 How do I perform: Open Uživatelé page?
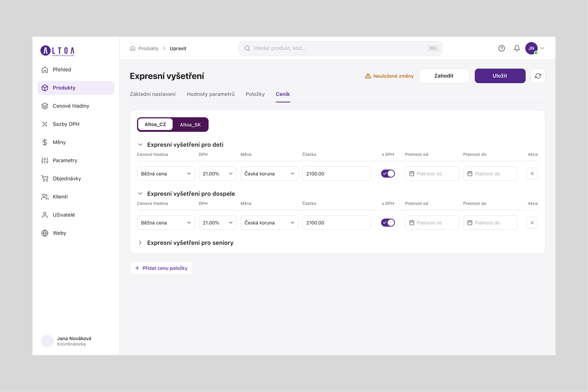(x=76, y=215)
